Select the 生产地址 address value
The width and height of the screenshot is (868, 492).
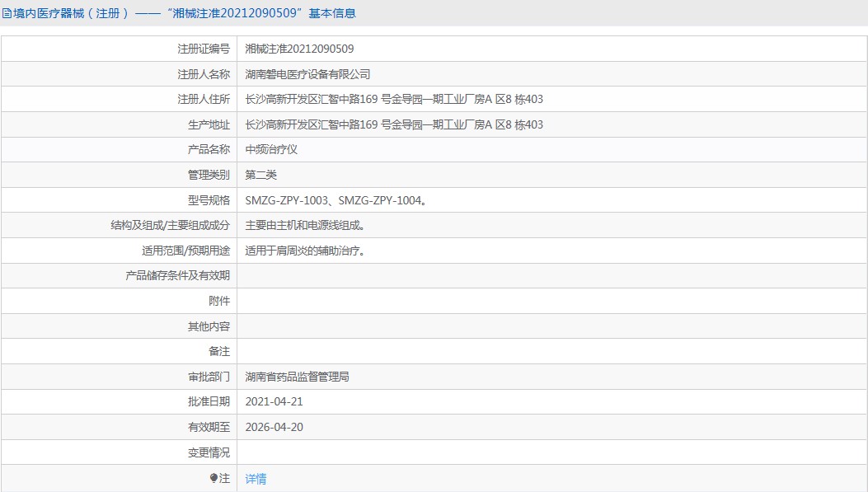coord(394,124)
